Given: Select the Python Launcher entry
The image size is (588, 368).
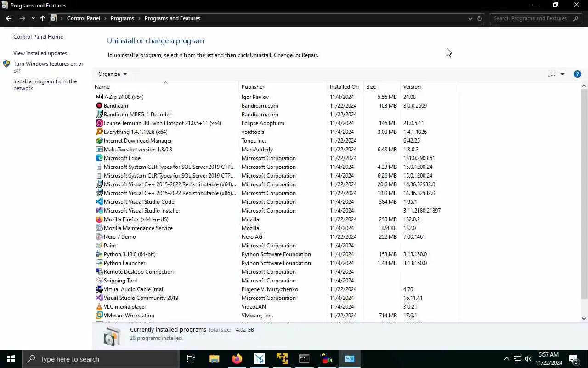Looking at the screenshot, I should (x=277, y=263).
